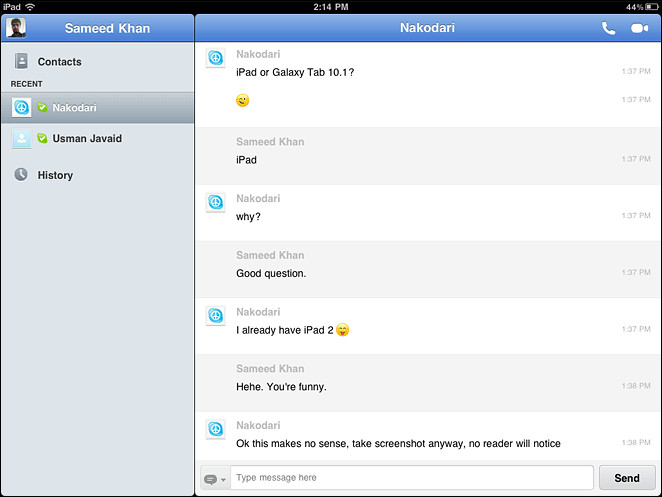Image resolution: width=662 pixels, height=497 pixels.
Task: Click Usman Javaid's avatar icon
Action: coord(22,139)
